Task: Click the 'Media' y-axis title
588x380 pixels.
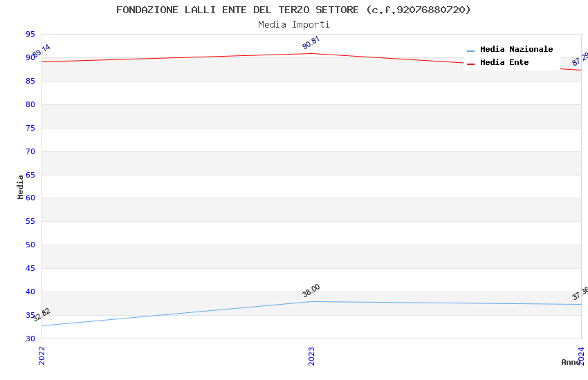Action: (x=20, y=187)
